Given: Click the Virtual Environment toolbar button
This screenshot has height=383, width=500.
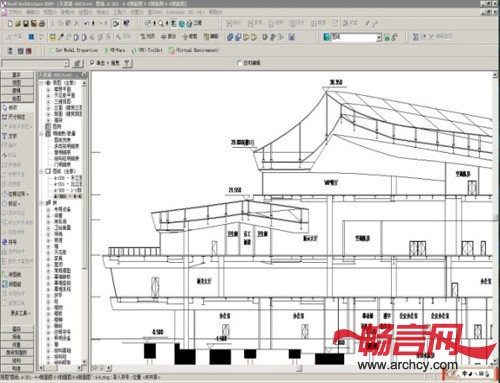Looking at the screenshot, I should 194,50.
